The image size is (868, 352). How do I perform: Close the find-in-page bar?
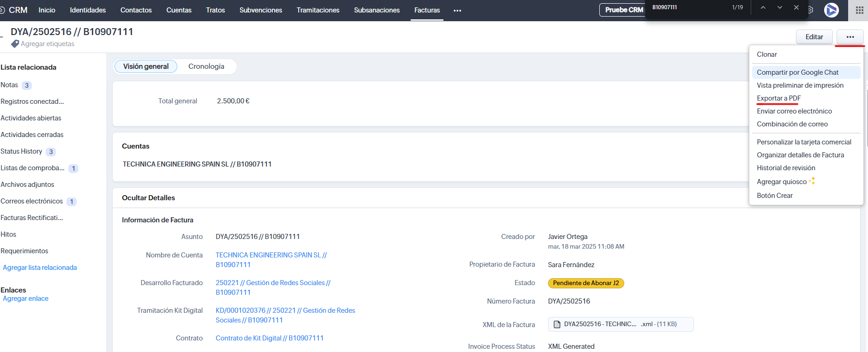point(796,7)
